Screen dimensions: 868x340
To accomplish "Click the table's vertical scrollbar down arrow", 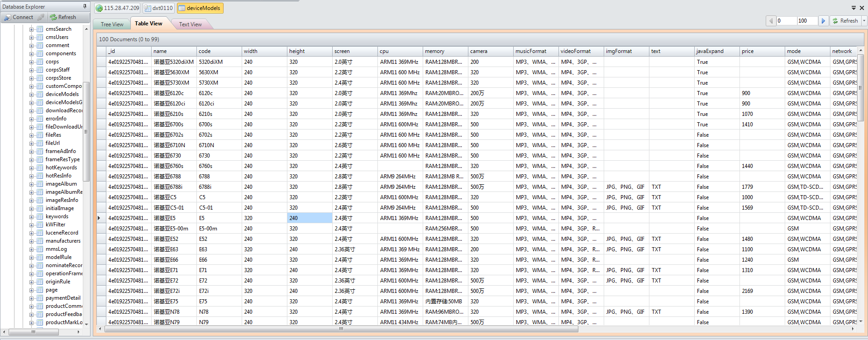I will (x=861, y=321).
